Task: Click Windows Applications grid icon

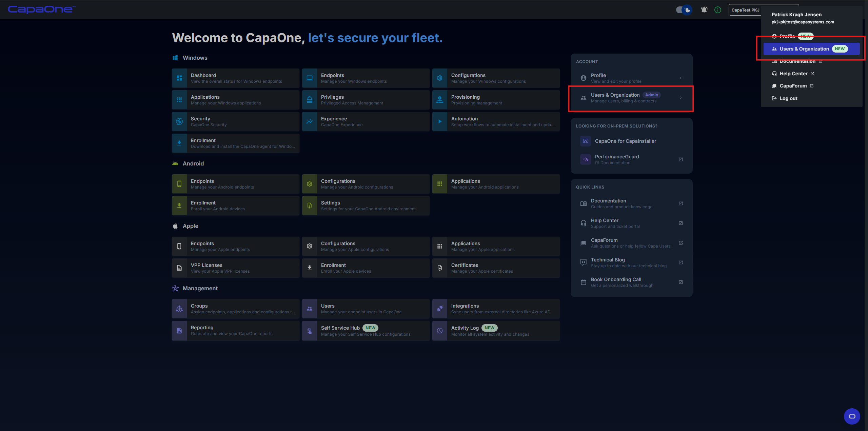Action: 179,100
